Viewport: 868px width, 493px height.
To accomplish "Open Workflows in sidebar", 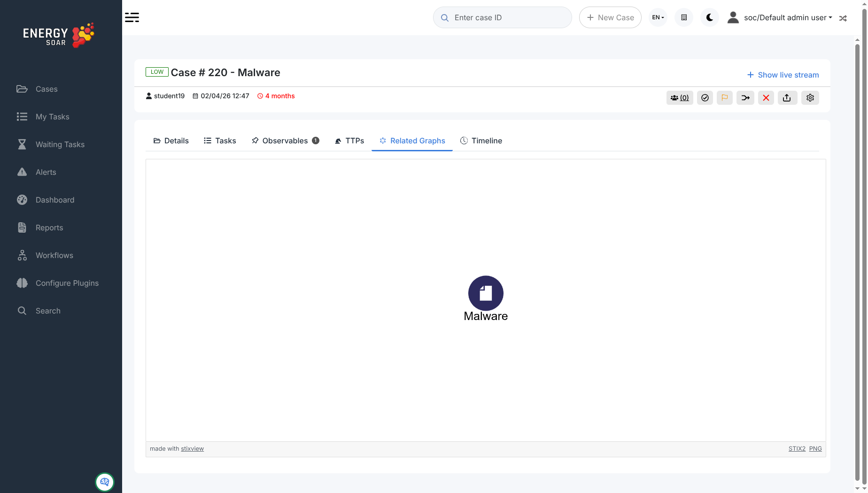I will (45, 255).
